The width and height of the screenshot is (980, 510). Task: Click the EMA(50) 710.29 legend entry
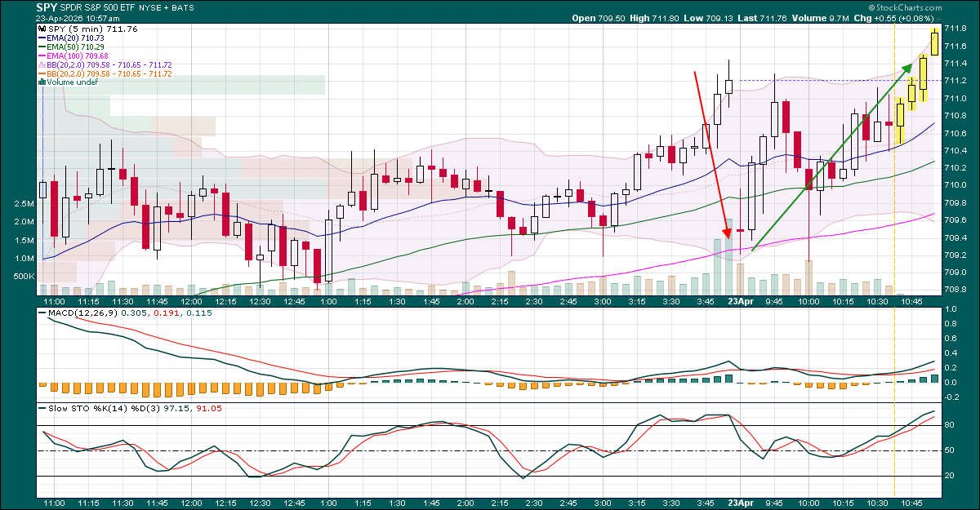[x=76, y=47]
